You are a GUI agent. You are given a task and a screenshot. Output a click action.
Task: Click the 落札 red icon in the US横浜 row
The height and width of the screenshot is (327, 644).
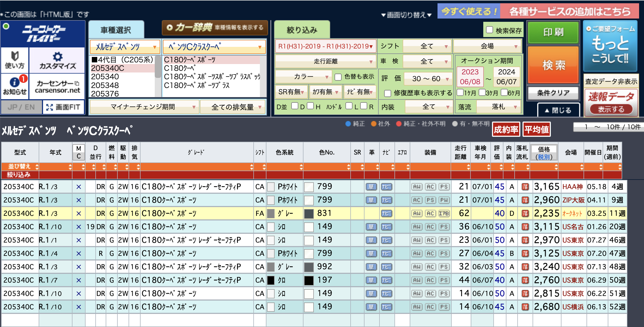525,307
